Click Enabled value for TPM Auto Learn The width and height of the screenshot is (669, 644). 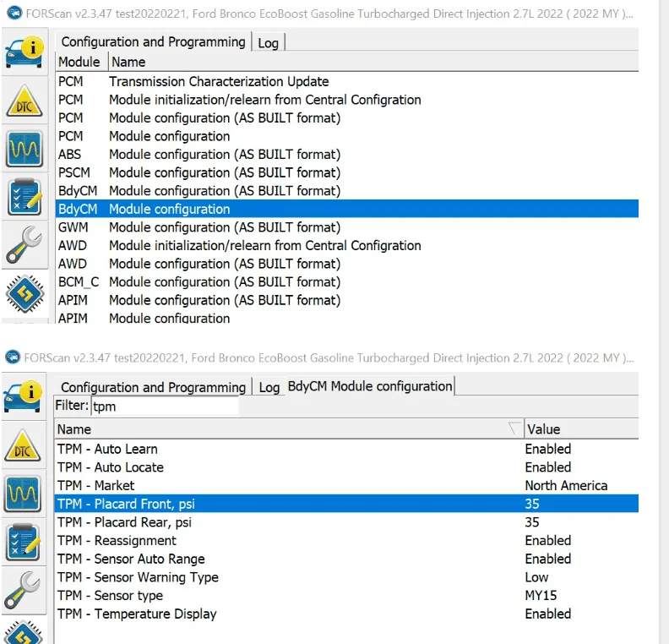pos(548,449)
